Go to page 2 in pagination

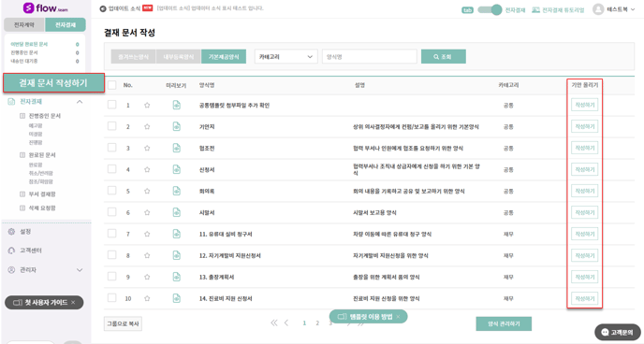point(317,322)
